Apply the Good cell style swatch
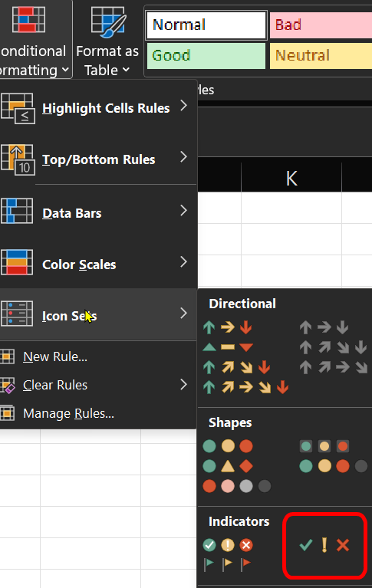372x588 pixels. (x=206, y=55)
